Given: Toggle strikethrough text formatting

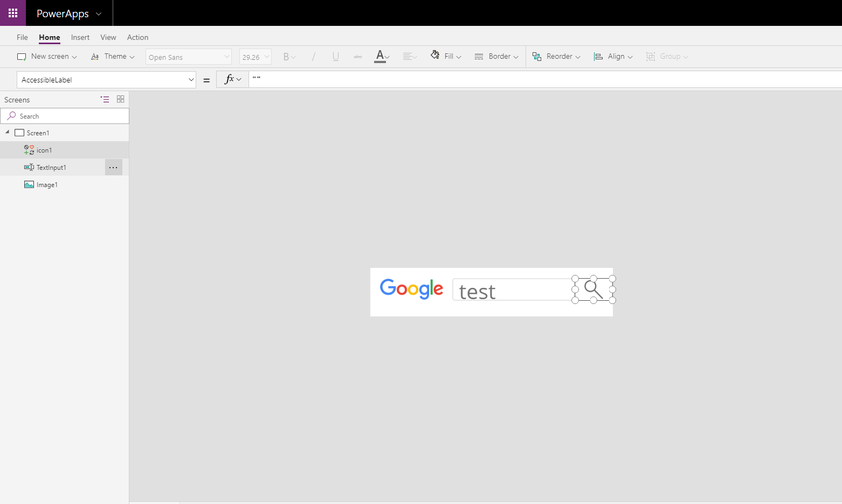Looking at the screenshot, I should pyautogui.click(x=358, y=57).
